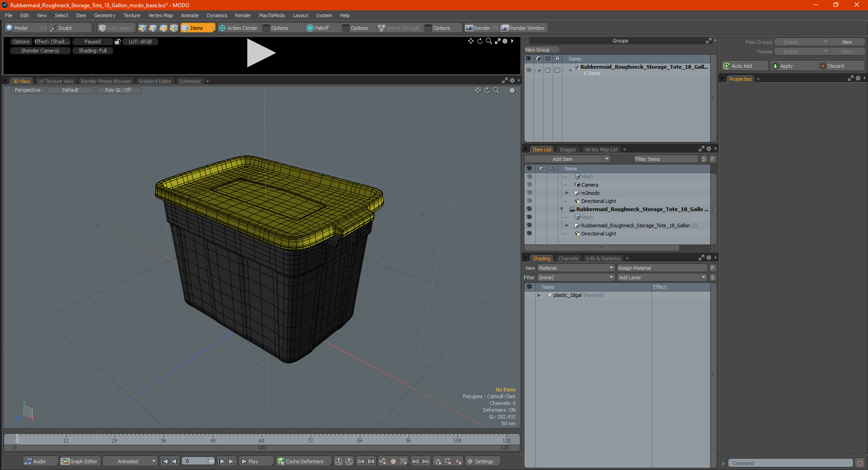
Task: Toggle visibility of Rubbermaid group in Groups panel
Action: click(528, 70)
